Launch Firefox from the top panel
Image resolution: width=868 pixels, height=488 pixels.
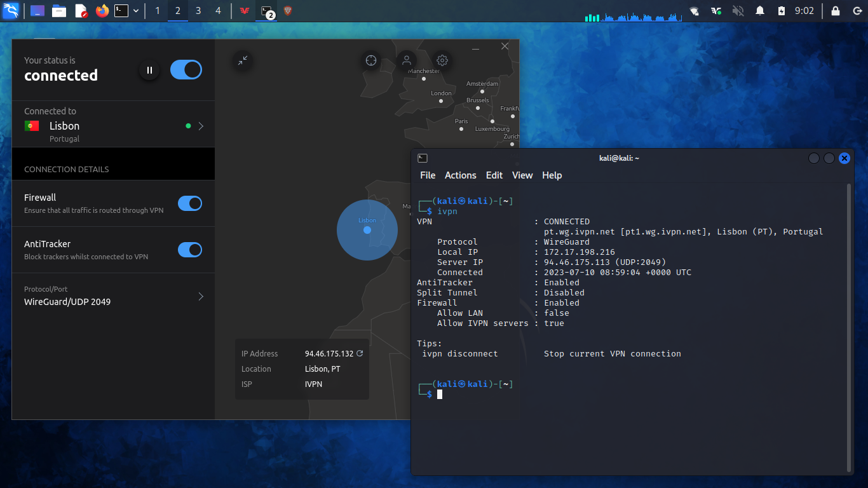click(102, 11)
